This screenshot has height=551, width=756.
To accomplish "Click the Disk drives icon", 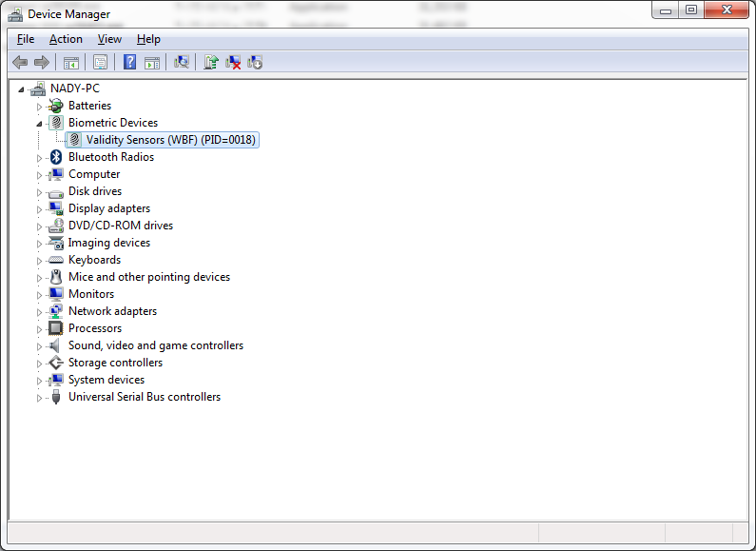I will coord(56,193).
